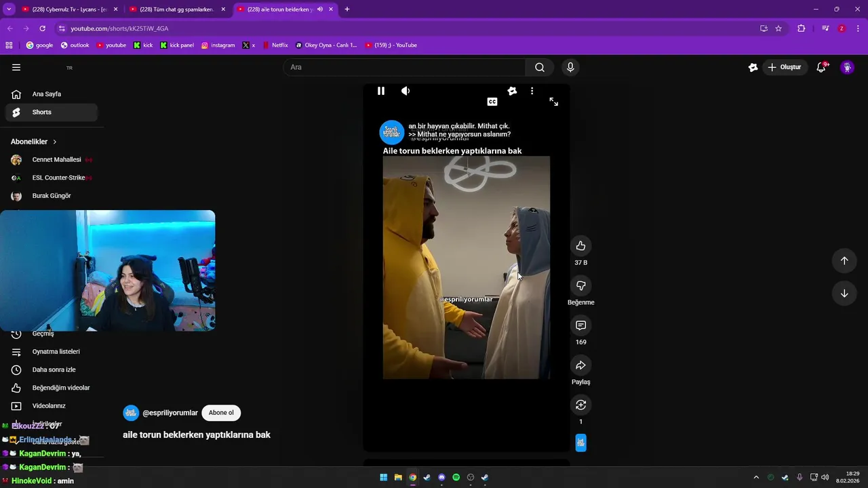Screen dimensions: 868x488
Task: Expand Abonelikler subscriptions section
Action: coord(34,142)
